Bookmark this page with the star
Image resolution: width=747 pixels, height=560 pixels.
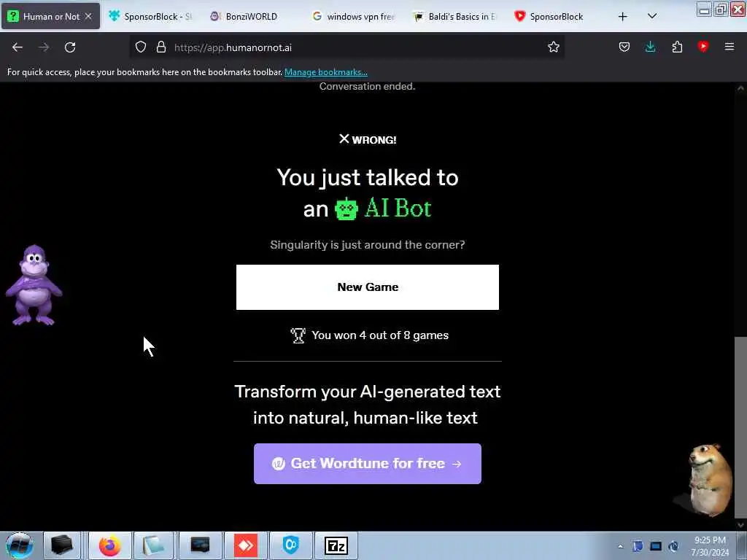coord(553,47)
